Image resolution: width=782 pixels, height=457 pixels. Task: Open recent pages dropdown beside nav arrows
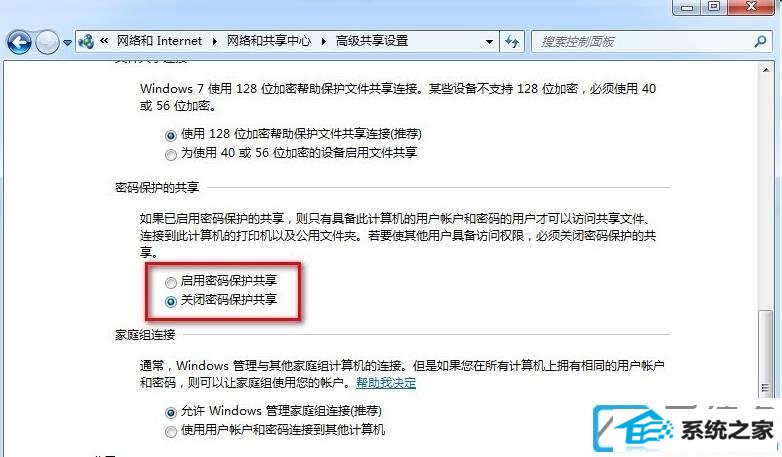[x=67, y=43]
